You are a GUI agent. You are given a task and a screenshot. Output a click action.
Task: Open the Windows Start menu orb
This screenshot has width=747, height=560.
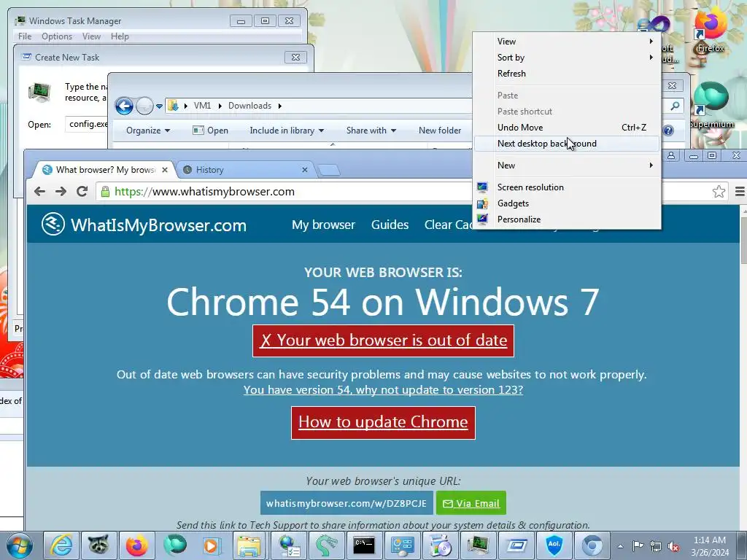19,545
